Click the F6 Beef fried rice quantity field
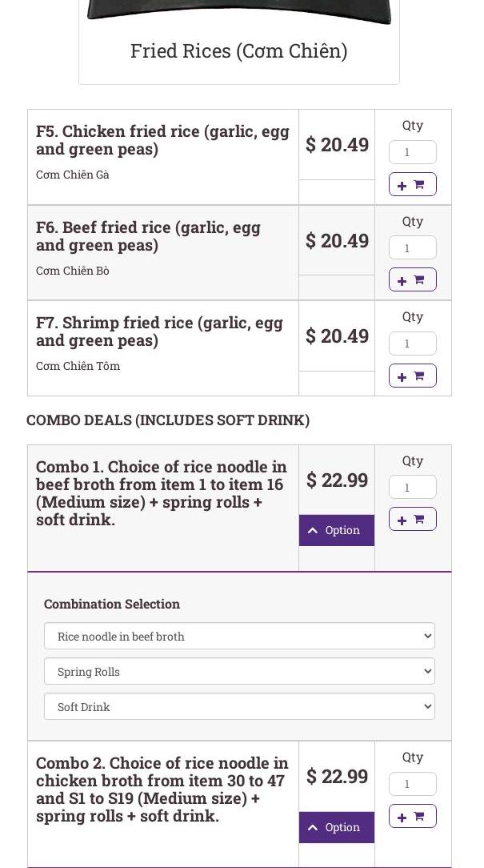Screen dimensions: 484x868 [x=412, y=247]
